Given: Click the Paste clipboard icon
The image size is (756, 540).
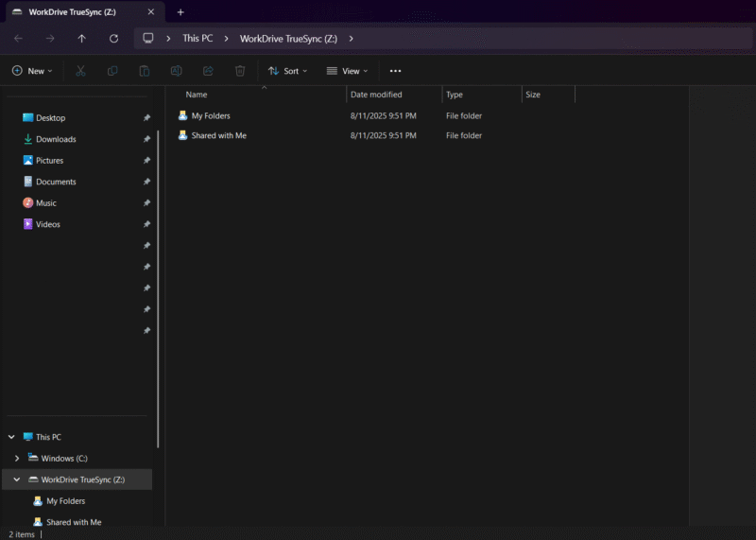Looking at the screenshot, I should pos(145,71).
